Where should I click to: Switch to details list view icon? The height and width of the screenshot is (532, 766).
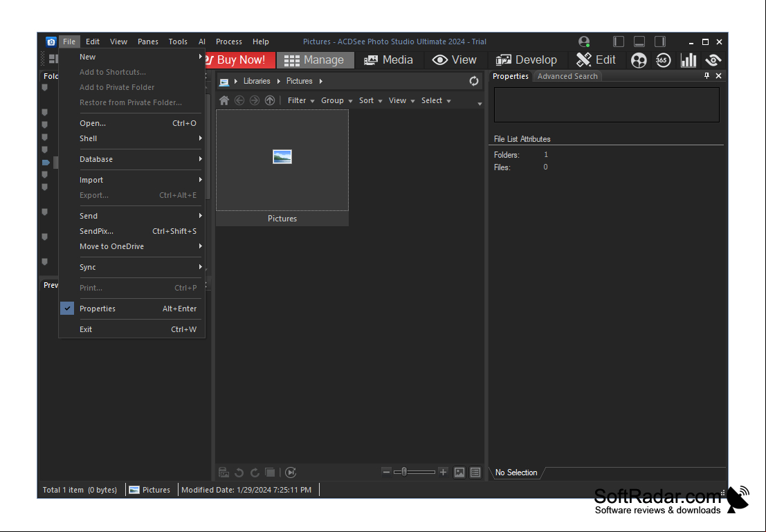tap(475, 473)
